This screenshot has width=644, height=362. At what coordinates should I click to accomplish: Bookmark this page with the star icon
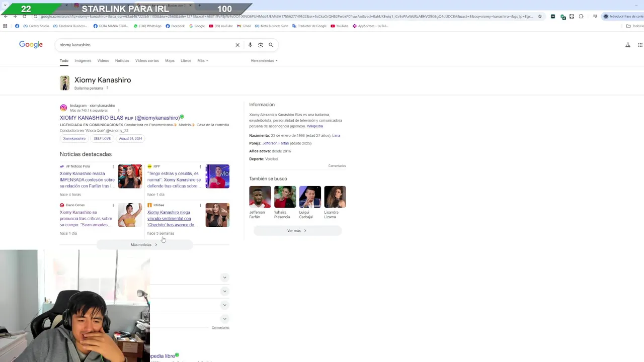(x=540, y=16)
